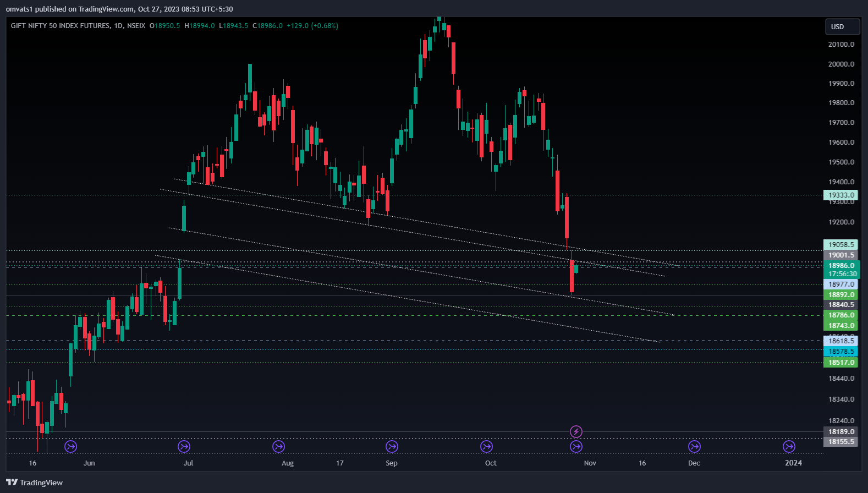Image resolution: width=868 pixels, height=493 pixels.
Task: Click the NSEIX exchange label
Action: click(x=136, y=26)
